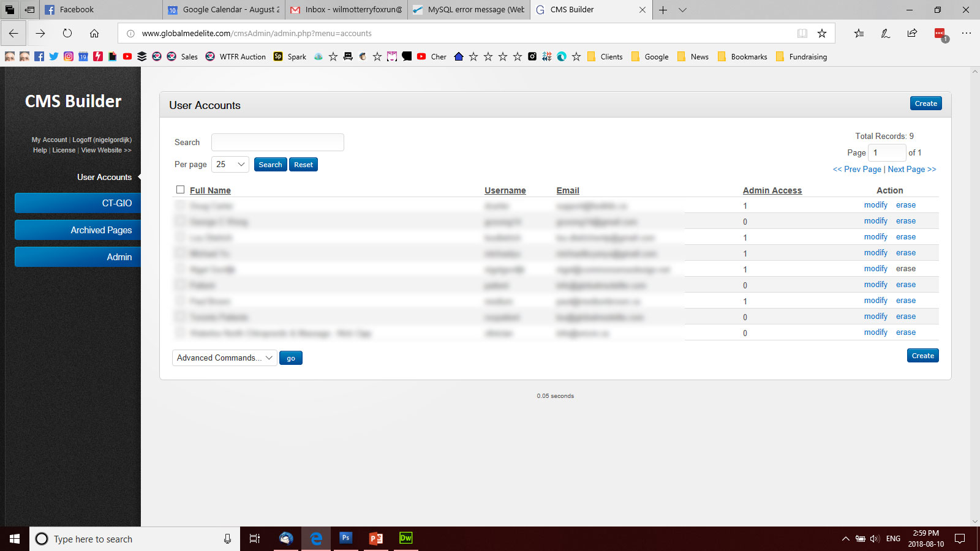Open the Archived Pages menu
Screen dimensions: 980x551
point(78,230)
